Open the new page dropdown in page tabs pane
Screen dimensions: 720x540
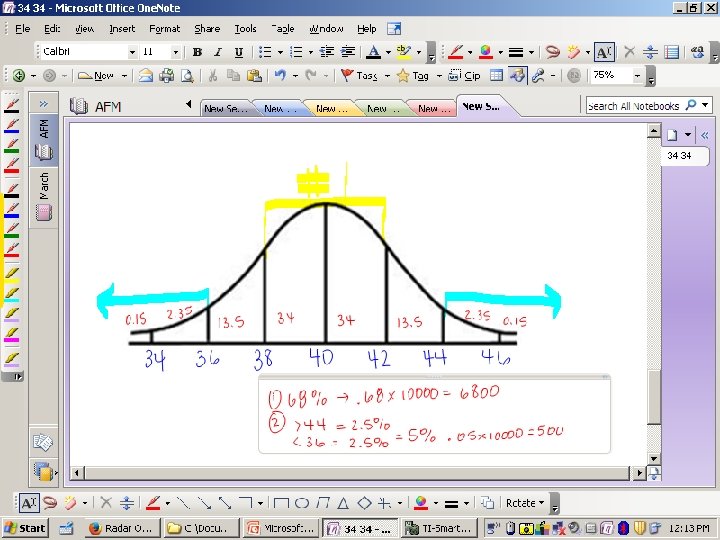pos(687,135)
